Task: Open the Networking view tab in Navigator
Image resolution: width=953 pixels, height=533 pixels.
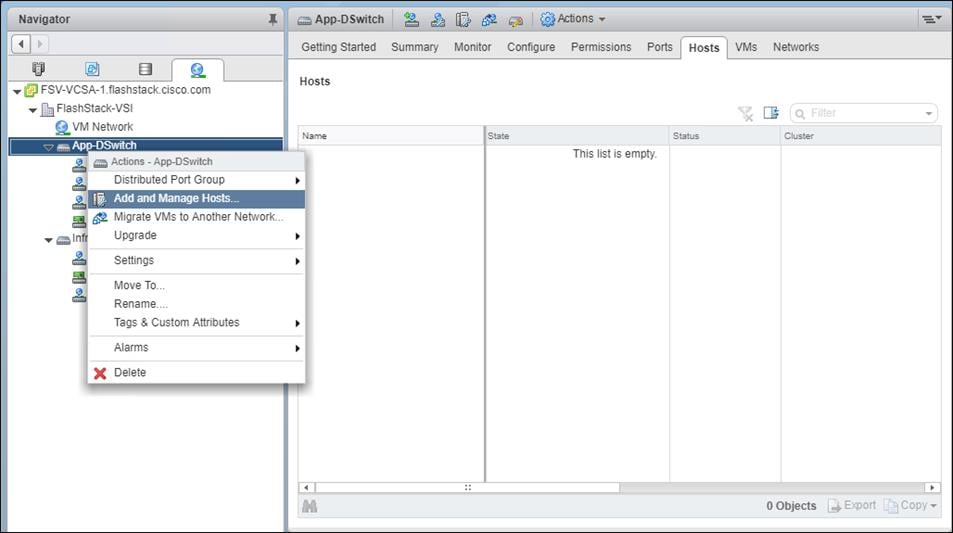Action: coord(198,70)
